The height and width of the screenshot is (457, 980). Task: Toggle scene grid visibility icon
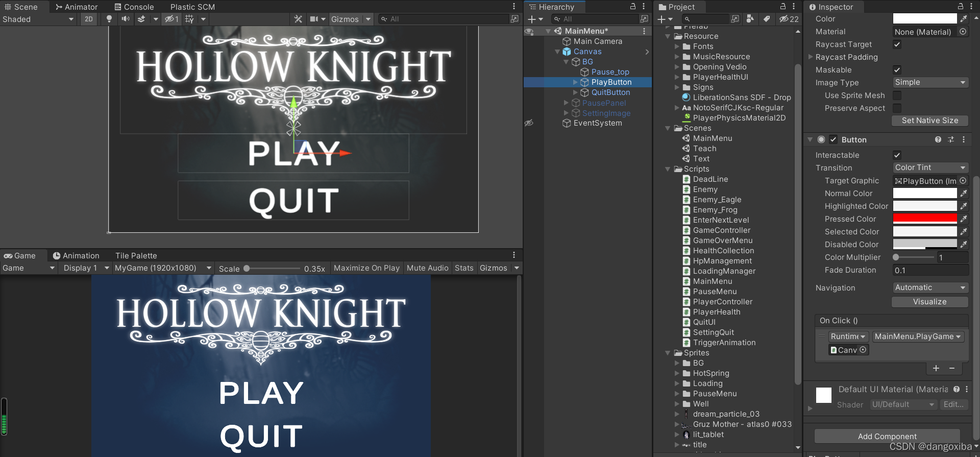point(189,19)
